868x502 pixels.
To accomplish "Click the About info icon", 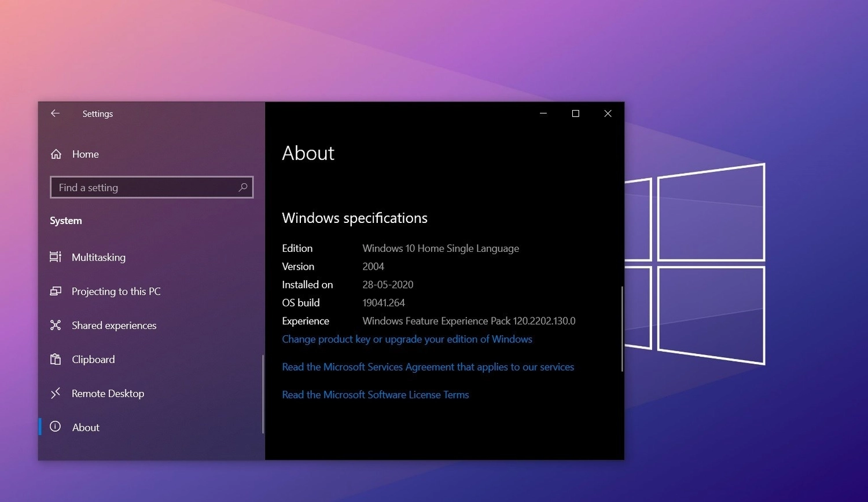I will 55,427.
